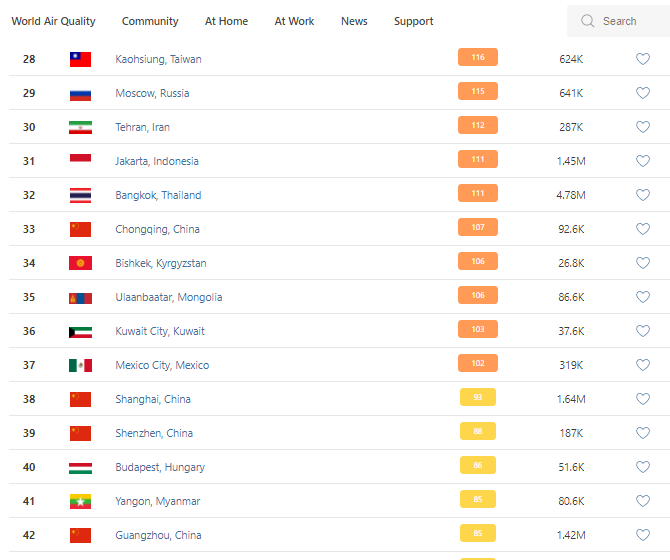
Task: Click the Mongolia flag icon
Action: pos(80,297)
